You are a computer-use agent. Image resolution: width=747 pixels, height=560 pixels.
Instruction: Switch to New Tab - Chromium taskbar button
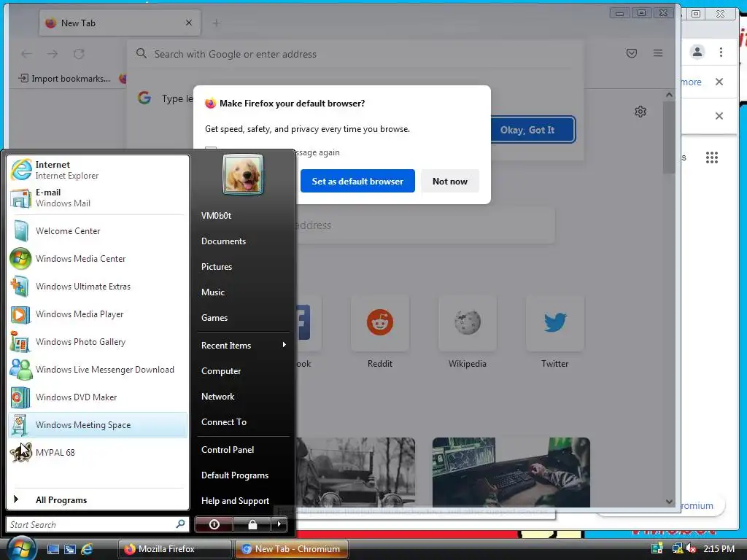[291, 549]
